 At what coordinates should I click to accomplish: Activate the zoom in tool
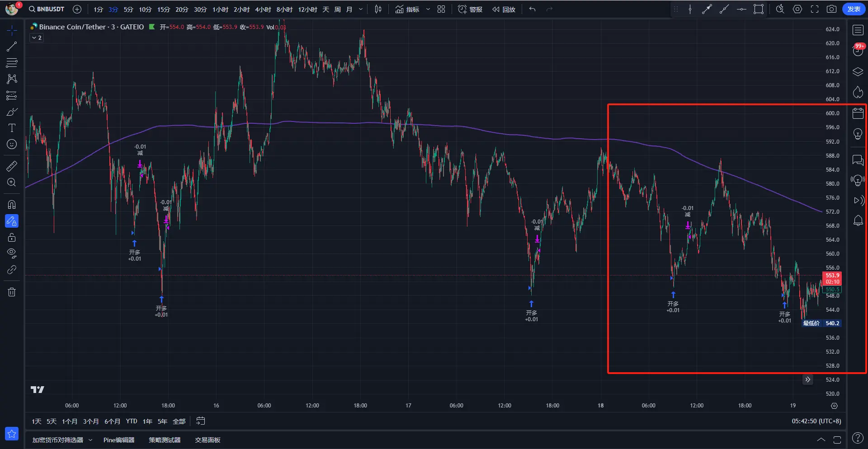click(12, 182)
